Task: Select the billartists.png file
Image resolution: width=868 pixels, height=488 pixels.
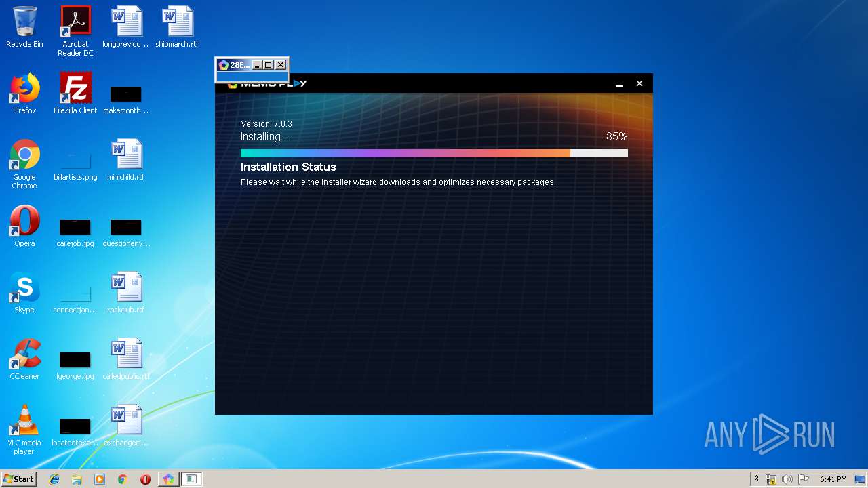Action: pos(75,166)
